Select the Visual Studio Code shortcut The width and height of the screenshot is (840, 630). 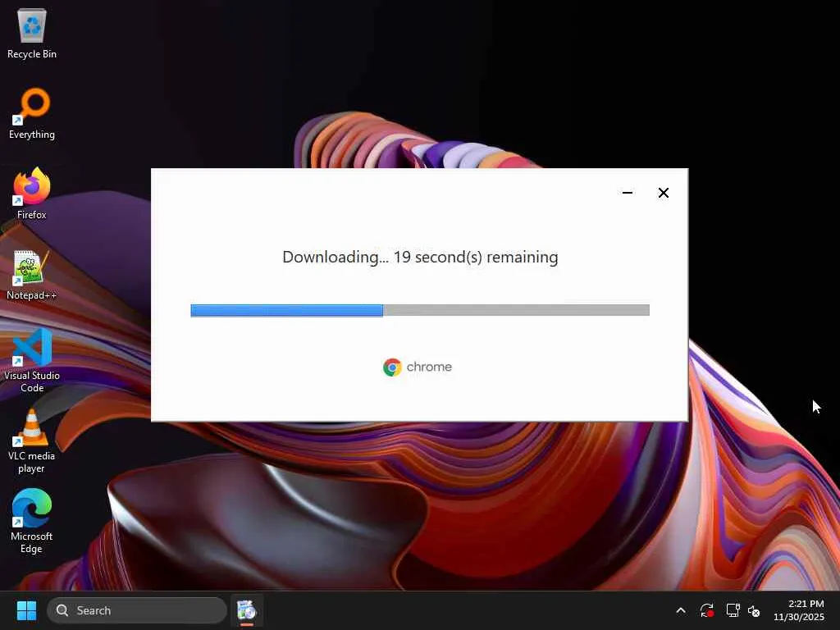click(32, 361)
